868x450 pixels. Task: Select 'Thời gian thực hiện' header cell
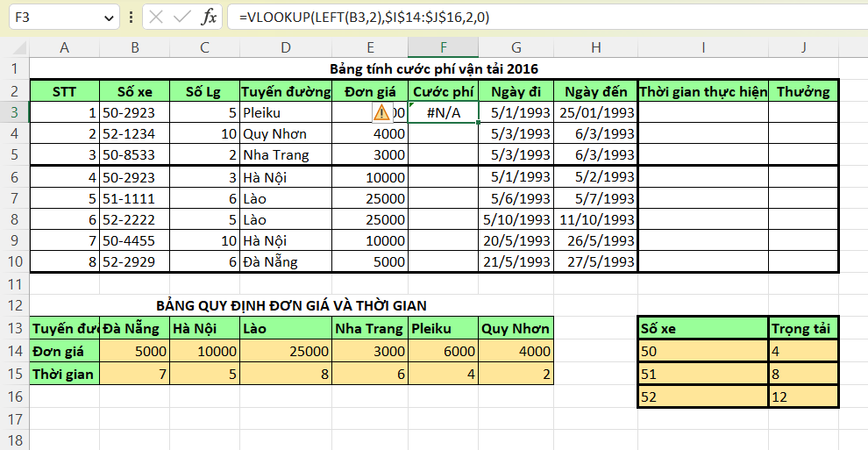(x=703, y=91)
